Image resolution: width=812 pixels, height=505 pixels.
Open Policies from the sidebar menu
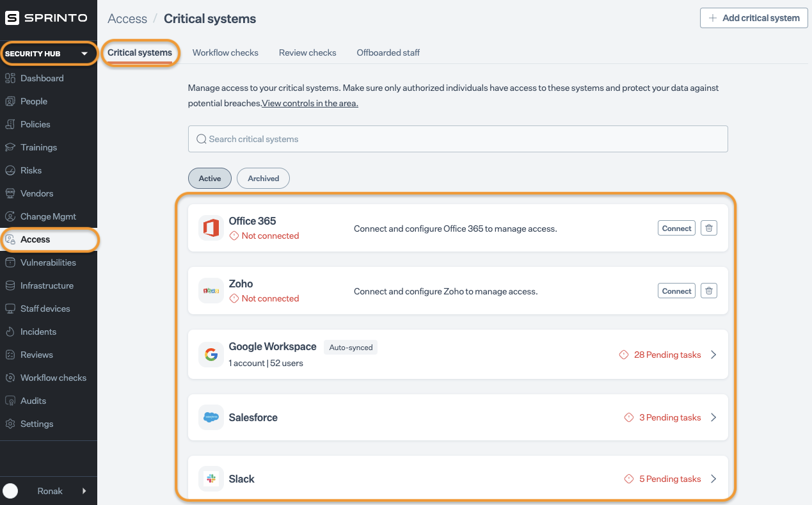[49, 124]
